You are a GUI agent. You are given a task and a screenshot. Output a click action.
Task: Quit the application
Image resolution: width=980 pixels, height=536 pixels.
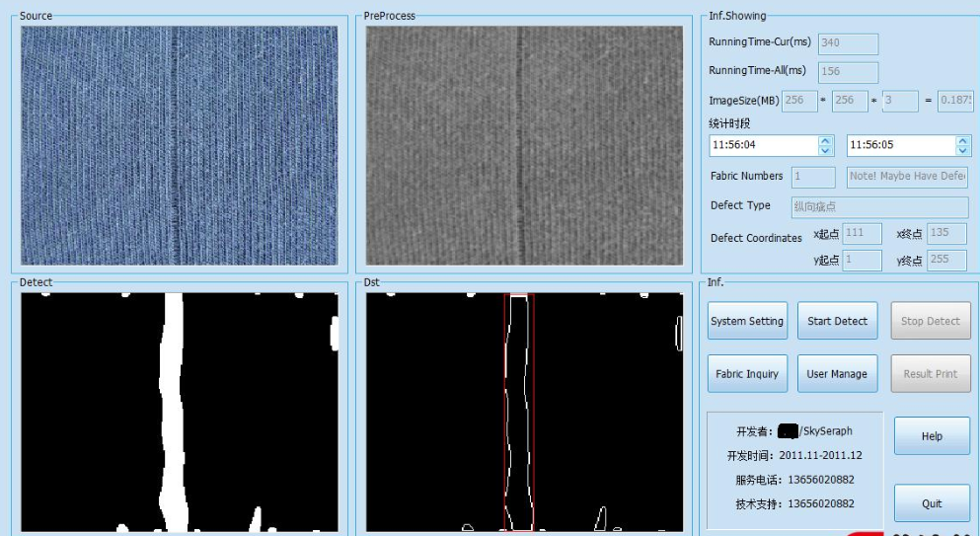click(x=932, y=503)
